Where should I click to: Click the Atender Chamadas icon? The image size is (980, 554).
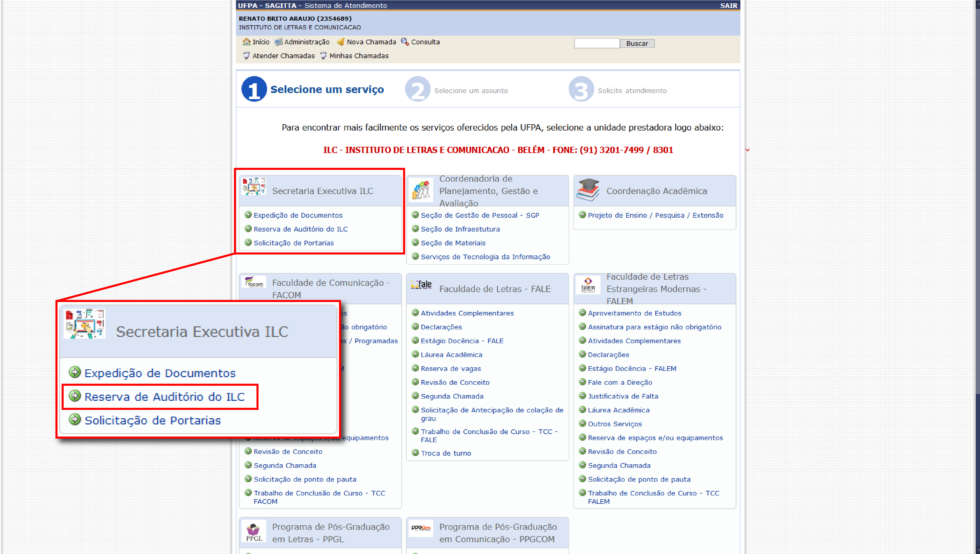246,56
